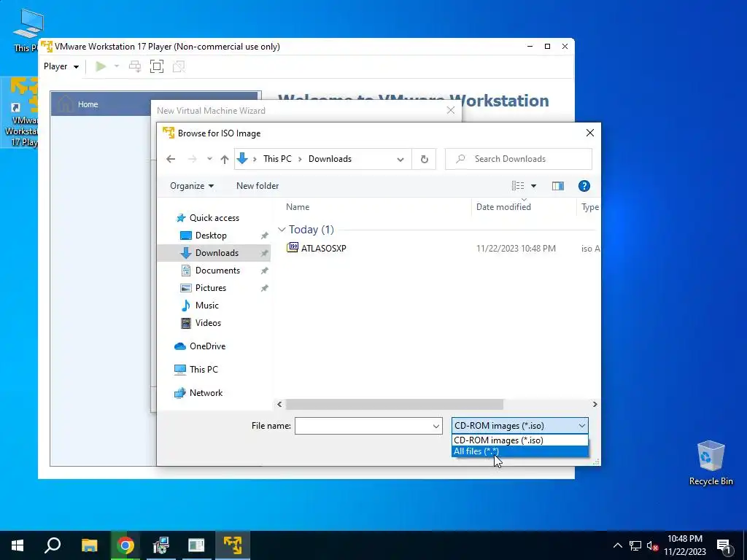Click the VMware power on play button
747x560 pixels.
tap(101, 66)
